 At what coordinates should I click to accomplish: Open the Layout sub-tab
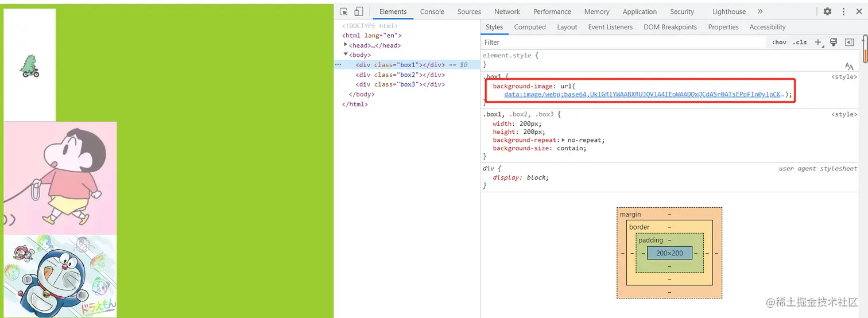[567, 27]
